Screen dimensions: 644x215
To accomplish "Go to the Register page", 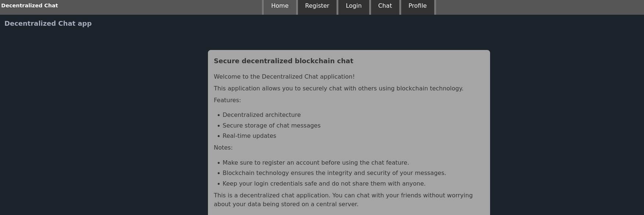I will (x=317, y=6).
